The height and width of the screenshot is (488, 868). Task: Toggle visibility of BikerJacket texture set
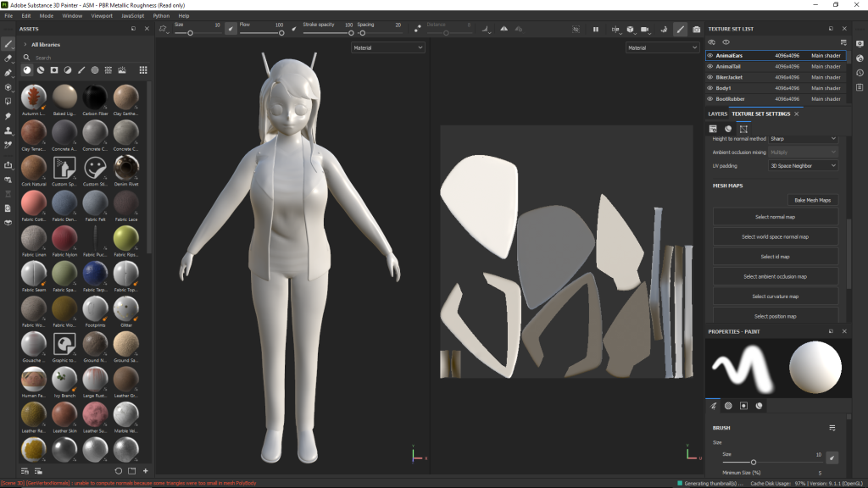(710, 77)
